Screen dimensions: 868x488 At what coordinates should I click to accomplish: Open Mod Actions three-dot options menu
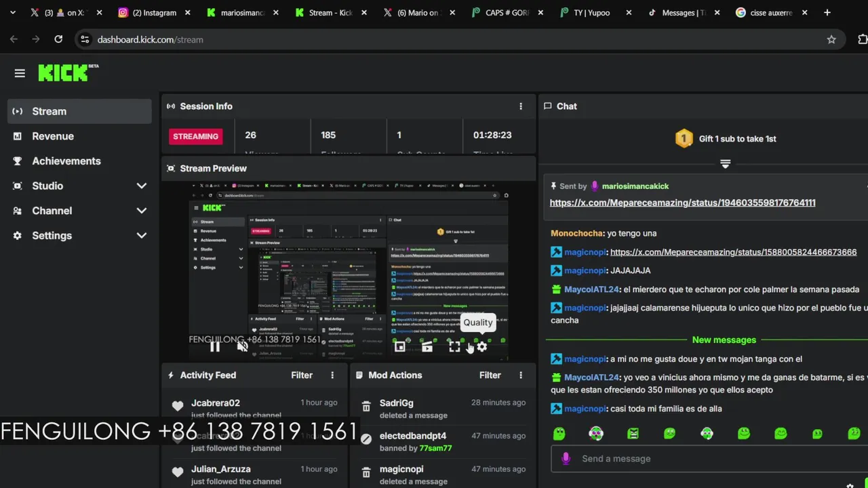[521, 375]
